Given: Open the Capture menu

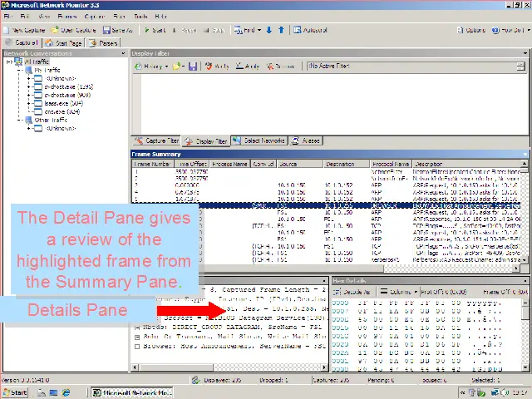Looking at the screenshot, I should (94, 17).
